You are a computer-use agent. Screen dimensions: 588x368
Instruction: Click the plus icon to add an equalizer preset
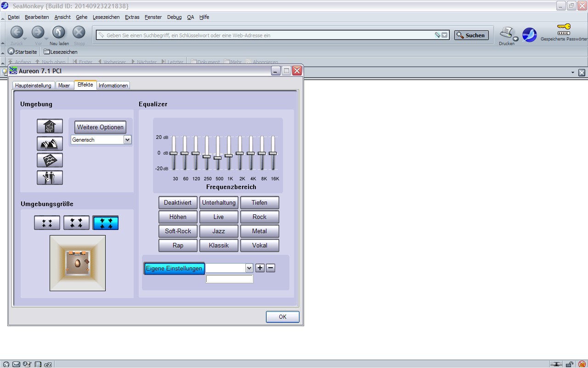click(x=260, y=268)
